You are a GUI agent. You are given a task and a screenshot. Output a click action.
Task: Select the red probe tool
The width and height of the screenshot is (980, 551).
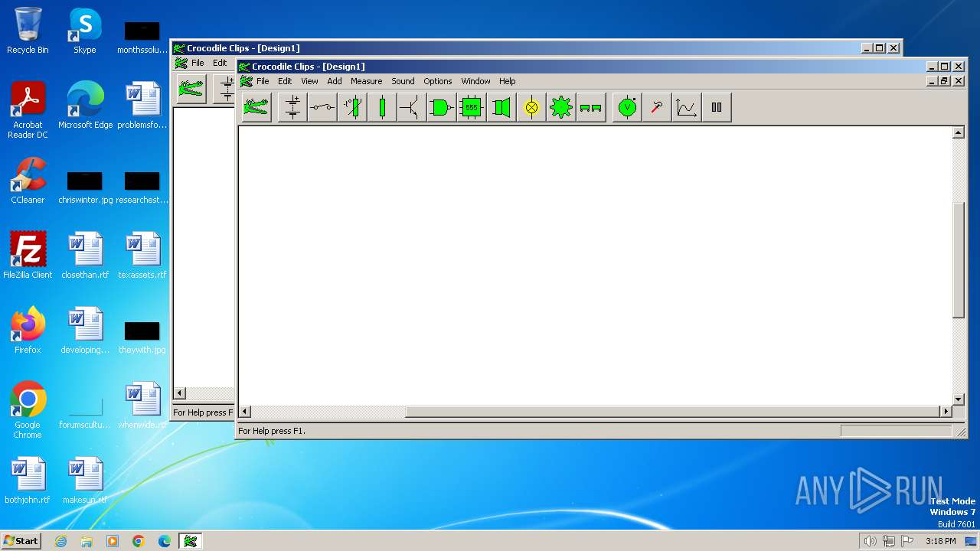pyautogui.click(x=657, y=108)
